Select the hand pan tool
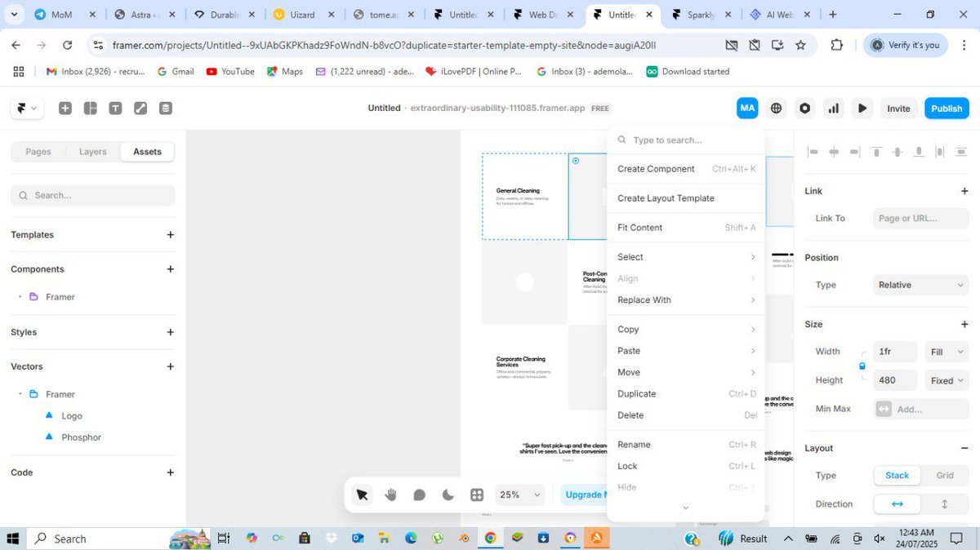 390,495
